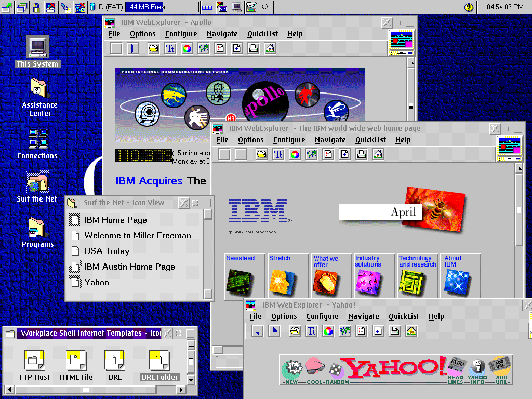Click world map icon in Yahoo! window toolbar
Viewport: 532px width, 399px height.
(345, 331)
